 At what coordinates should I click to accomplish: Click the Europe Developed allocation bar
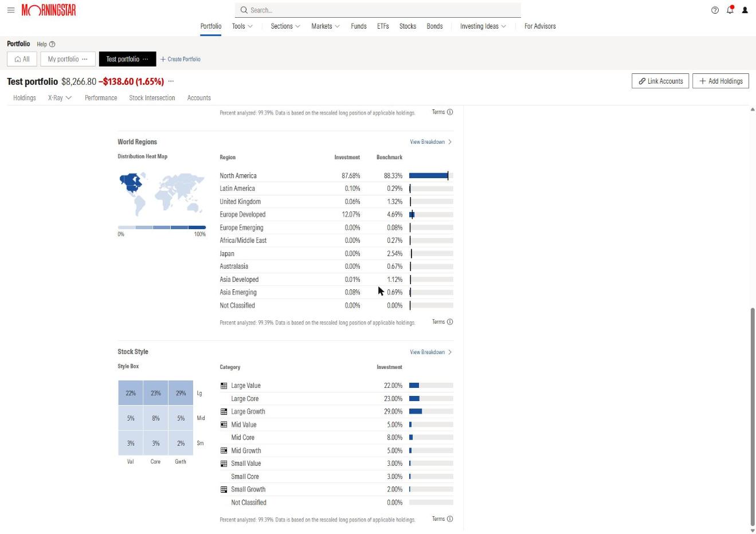pos(431,215)
